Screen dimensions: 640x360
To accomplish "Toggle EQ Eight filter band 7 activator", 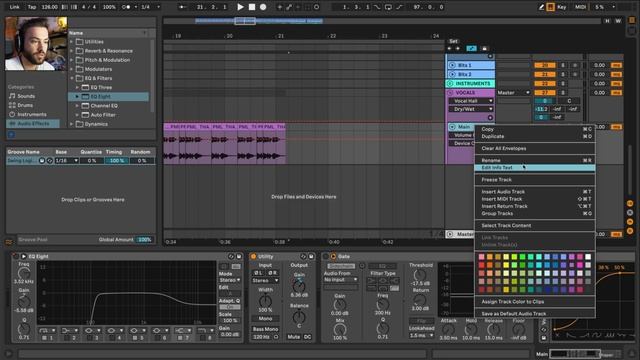I will tap(180, 338).
